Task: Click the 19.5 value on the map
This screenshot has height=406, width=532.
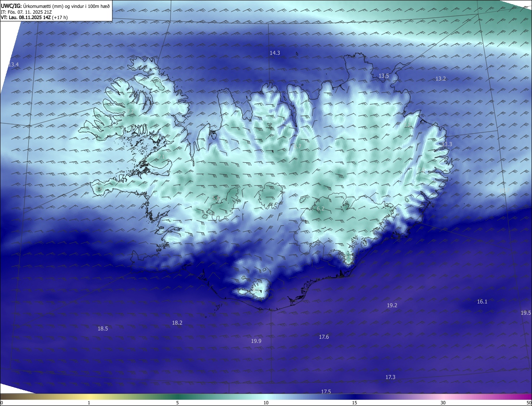Action: pos(526,313)
